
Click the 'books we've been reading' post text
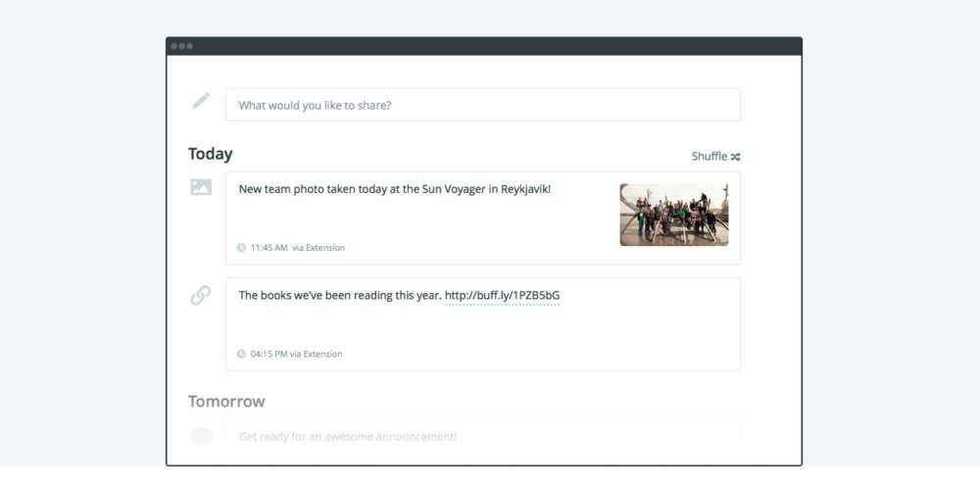tap(339, 295)
